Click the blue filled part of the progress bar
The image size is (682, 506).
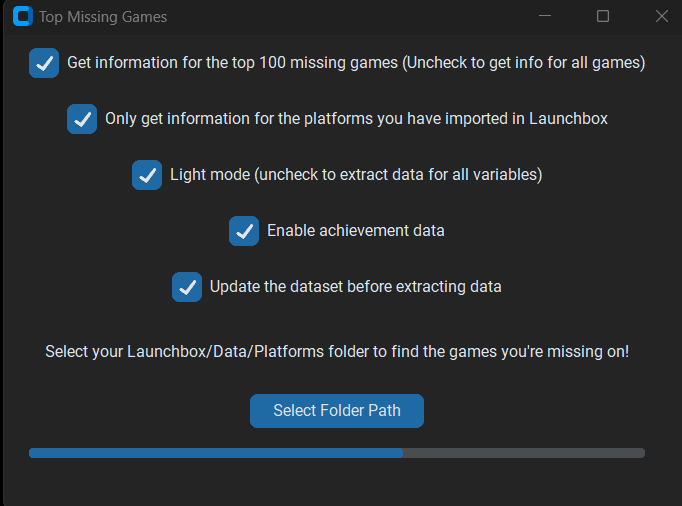pos(216,453)
